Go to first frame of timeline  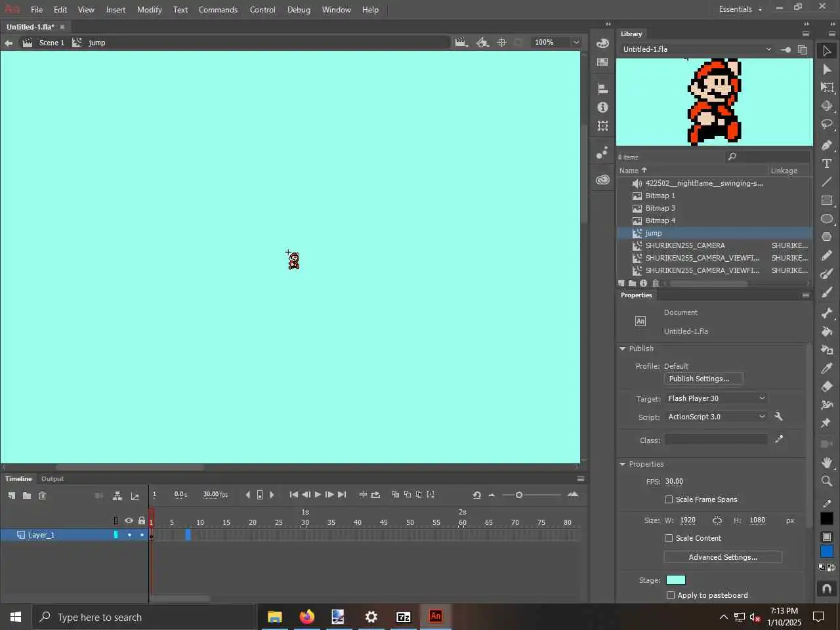[x=294, y=495]
